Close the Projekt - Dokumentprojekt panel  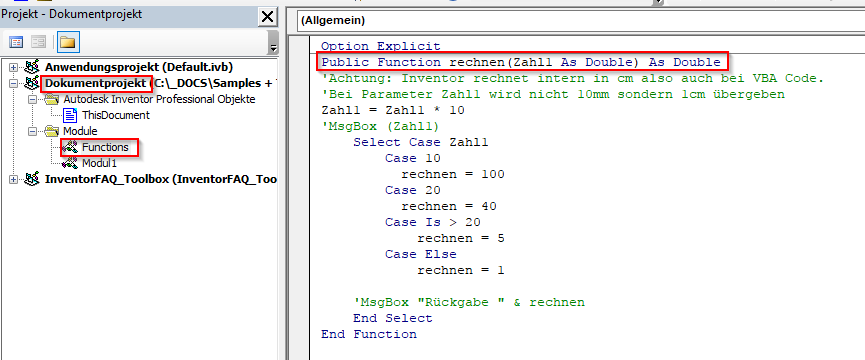[x=268, y=17]
